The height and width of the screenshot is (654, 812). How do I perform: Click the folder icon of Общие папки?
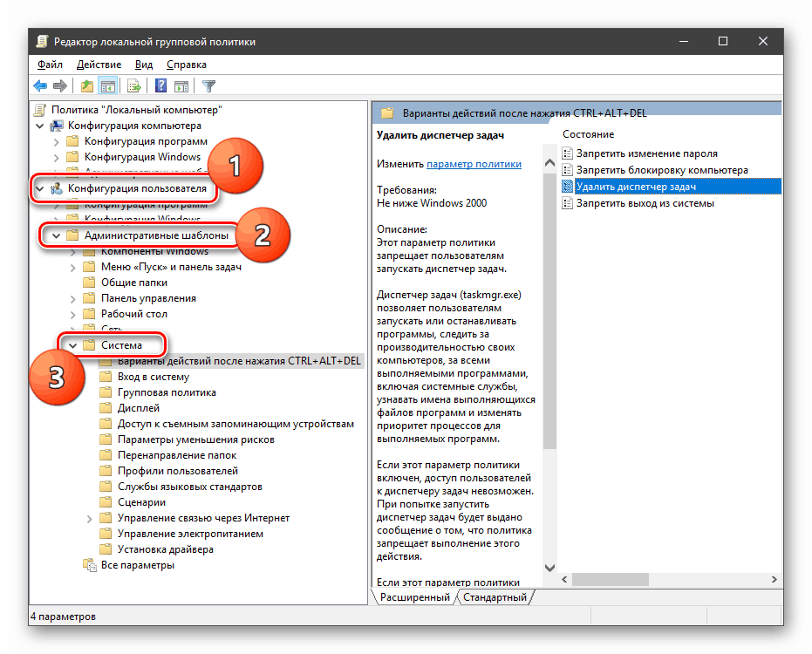(x=89, y=283)
